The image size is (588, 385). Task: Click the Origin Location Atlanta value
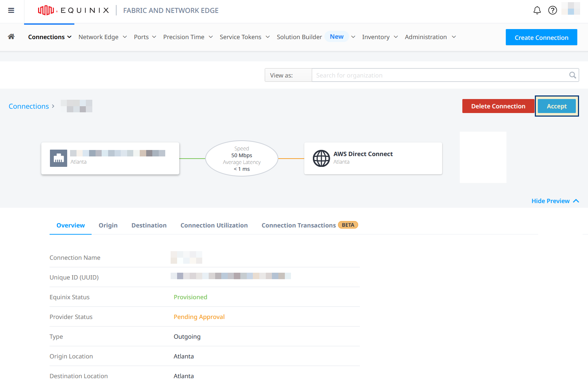[x=184, y=356]
